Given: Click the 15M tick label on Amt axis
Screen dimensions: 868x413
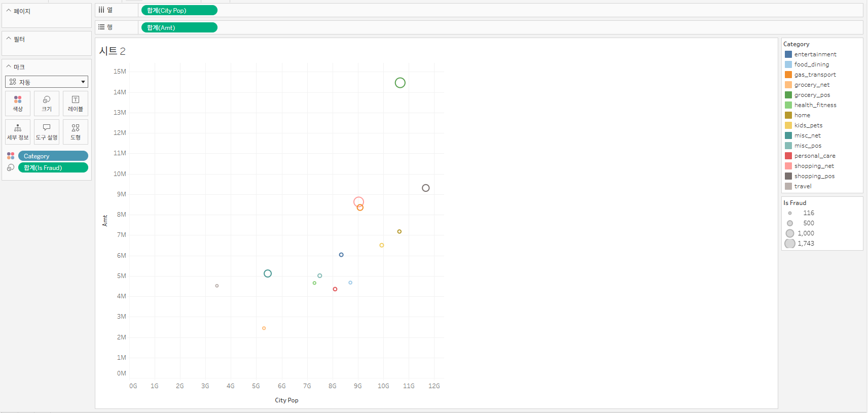Looking at the screenshot, I should pos(120,72).
